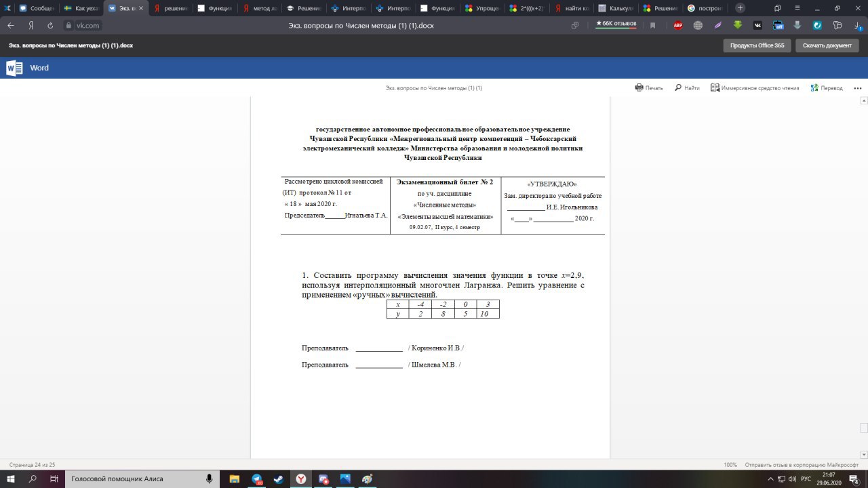Click vk.com in the address bar

[x=88, y=25]
